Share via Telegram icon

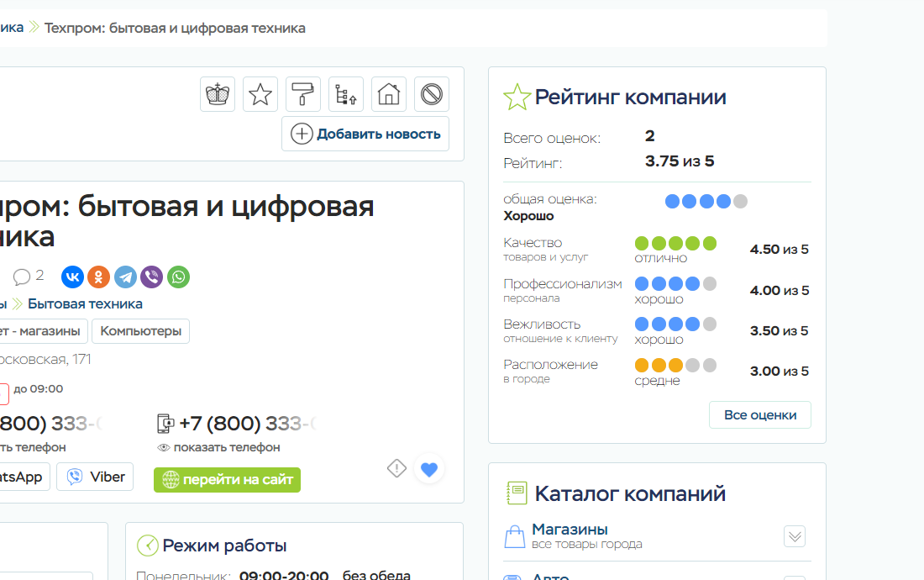click(126, 277)
